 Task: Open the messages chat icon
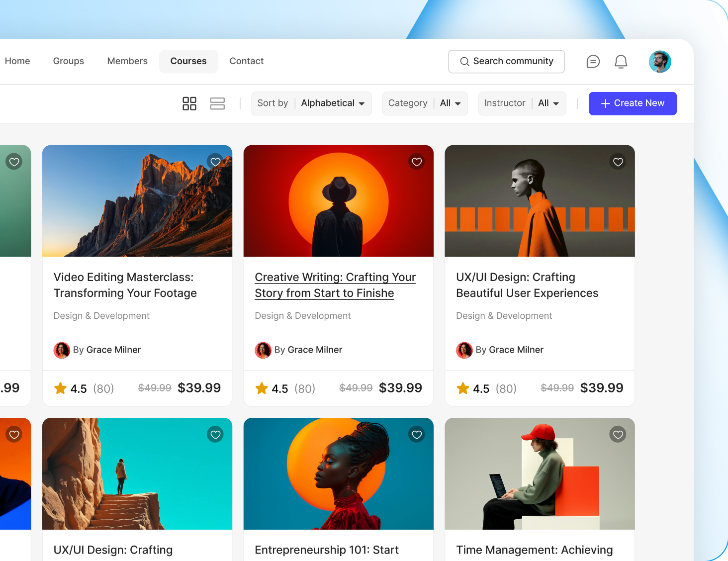click(593, 62)
